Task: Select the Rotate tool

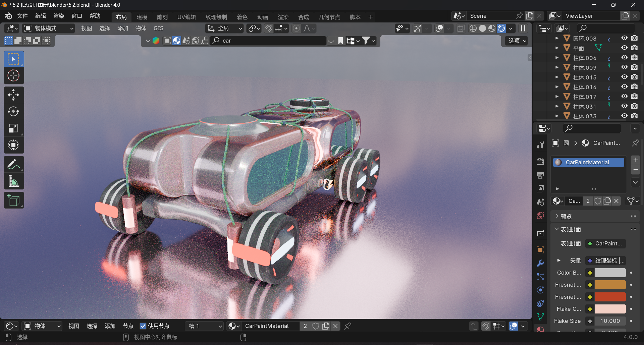Action: [x=13, y=111]
